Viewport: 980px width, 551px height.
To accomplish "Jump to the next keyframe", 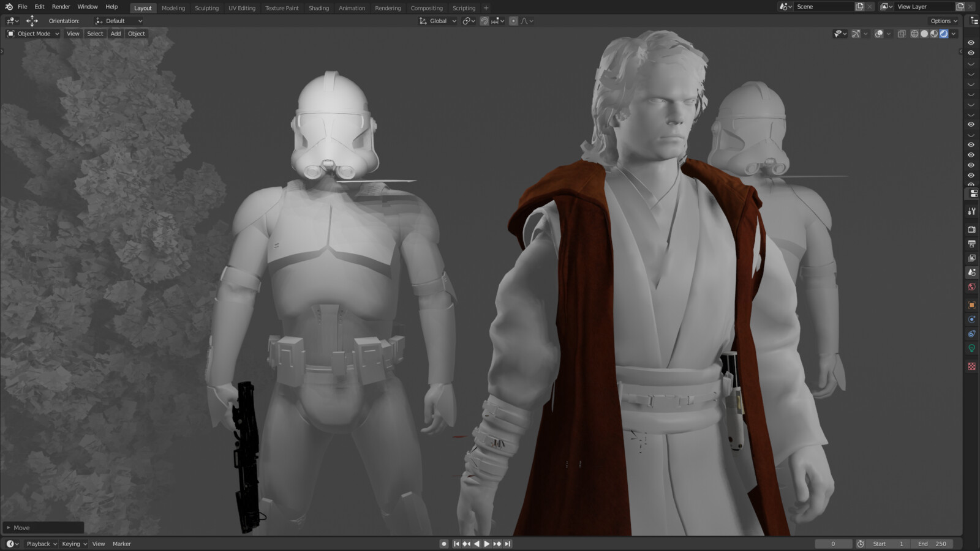I will click(497, 544).
